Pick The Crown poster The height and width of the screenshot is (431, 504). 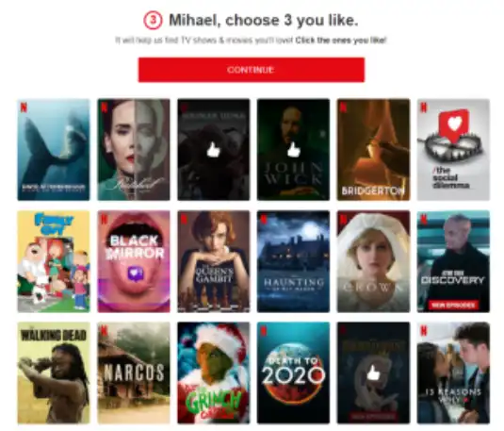tap(373, 261)
